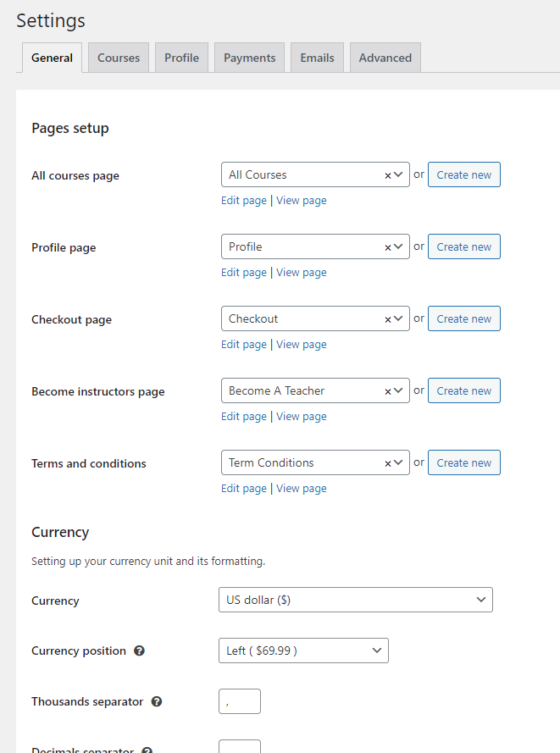560x753 pixels.
Task: Clear the Term Conditions page selection
Action: pos(388,463)
